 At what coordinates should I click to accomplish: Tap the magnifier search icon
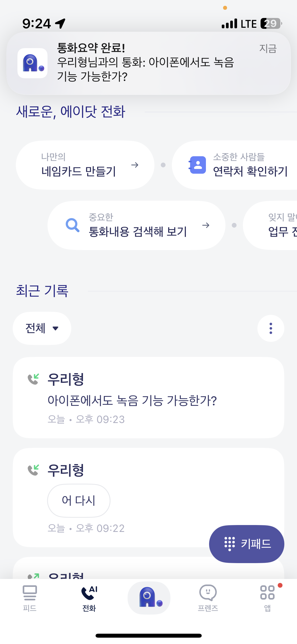click(x=73, y=225)
